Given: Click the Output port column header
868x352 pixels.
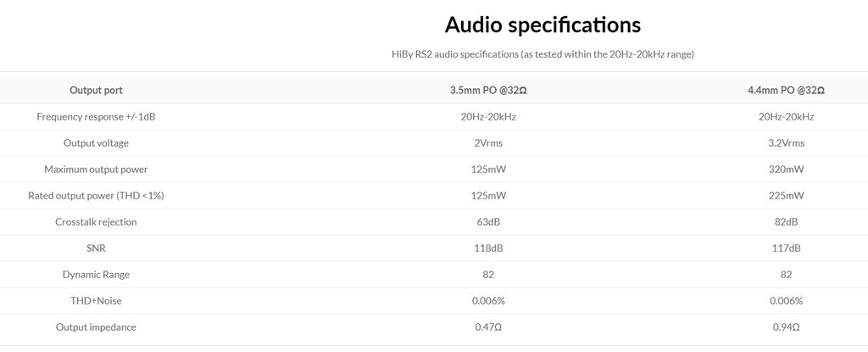Looking at the screenshot, I should pyautogui.click(x=96, y=90).
